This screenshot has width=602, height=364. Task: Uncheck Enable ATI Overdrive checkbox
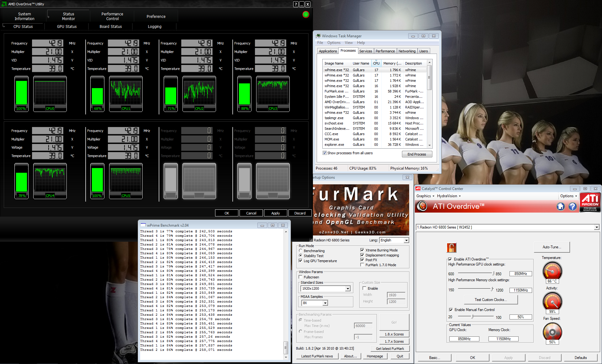click(450, 259)
